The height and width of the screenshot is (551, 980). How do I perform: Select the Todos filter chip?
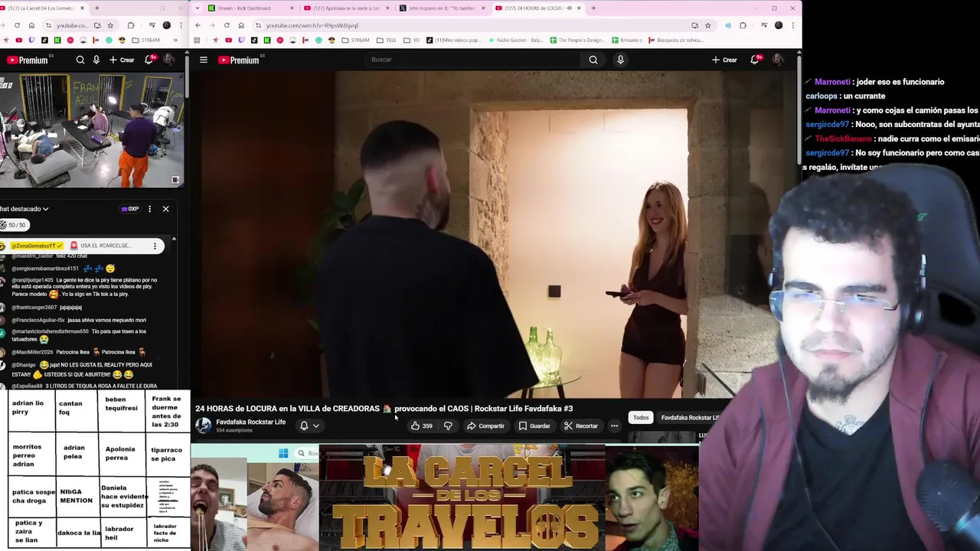click(641, 418)
